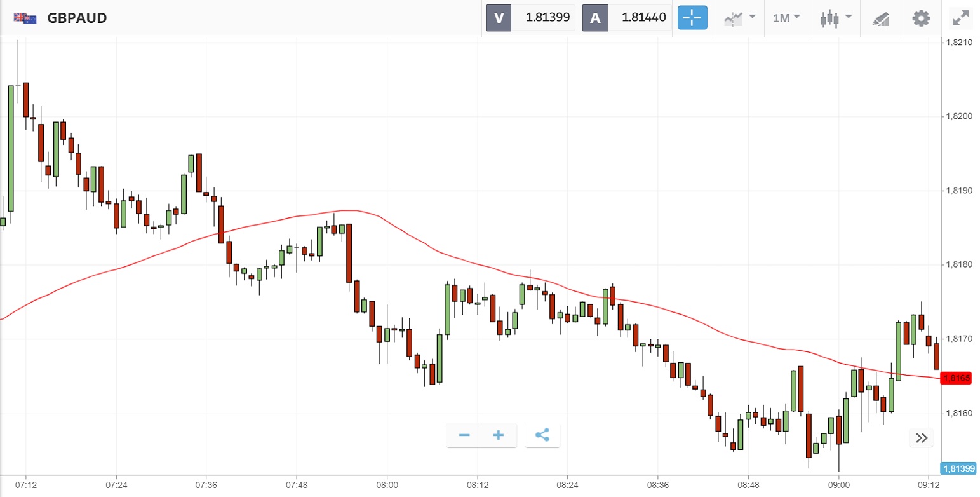980x497 pixels.
Task: Click the V sell price 1.81399 button
Action: pos(530,18)
